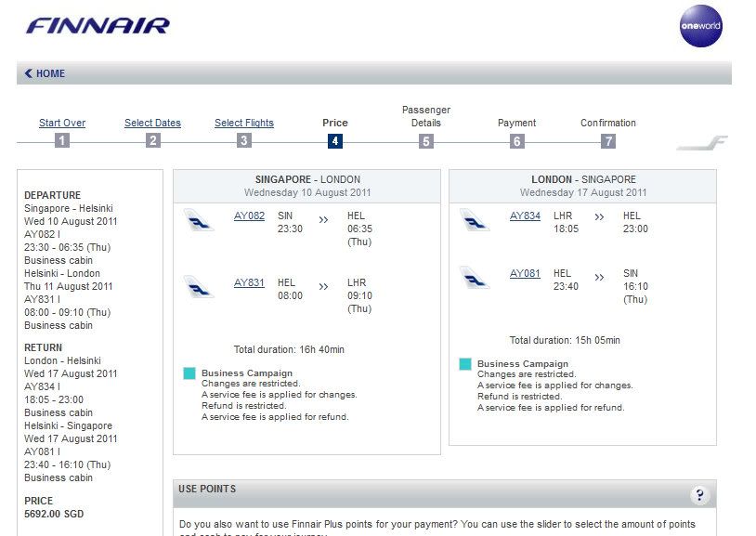Go back to Select Dates step
Image resolution: width=756 pixels, height=536 pixels.
[x=153, y=123]
